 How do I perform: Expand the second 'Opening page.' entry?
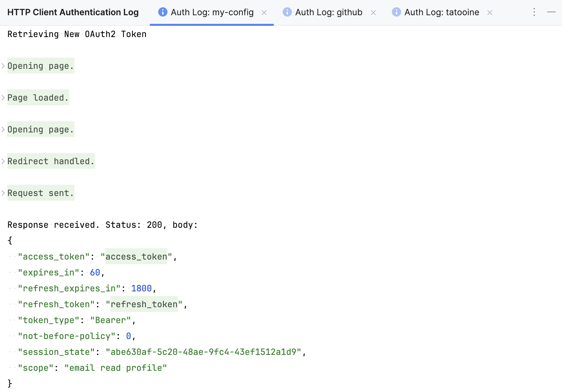(3, 129)
